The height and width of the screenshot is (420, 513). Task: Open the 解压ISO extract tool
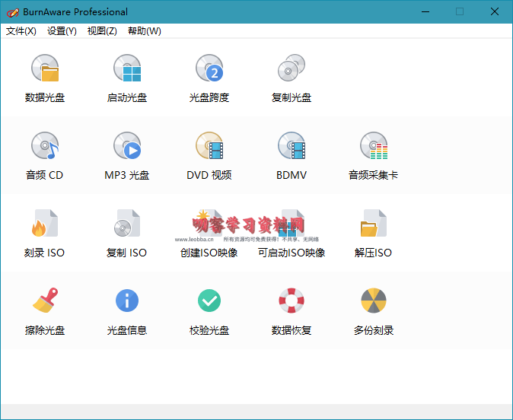374,224
